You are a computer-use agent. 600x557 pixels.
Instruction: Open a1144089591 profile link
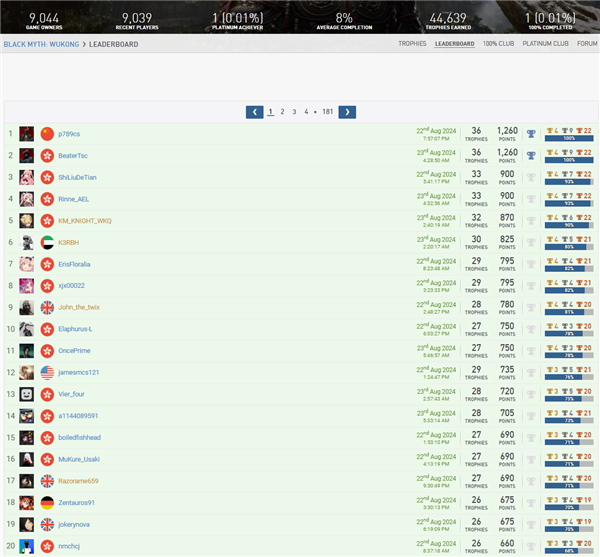tap(78, 416)
